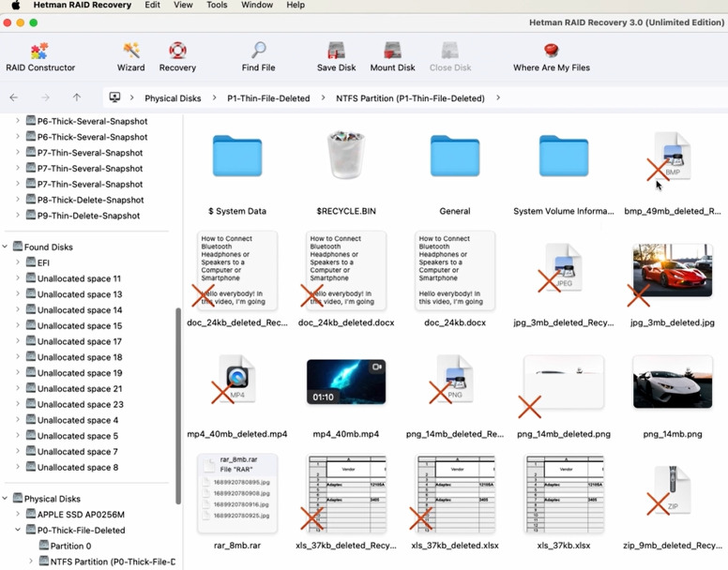This screenshot has width=728, height=570.
Task: Select the doc_24kb.docx document thumbnail
Action: tap(455, 270)
